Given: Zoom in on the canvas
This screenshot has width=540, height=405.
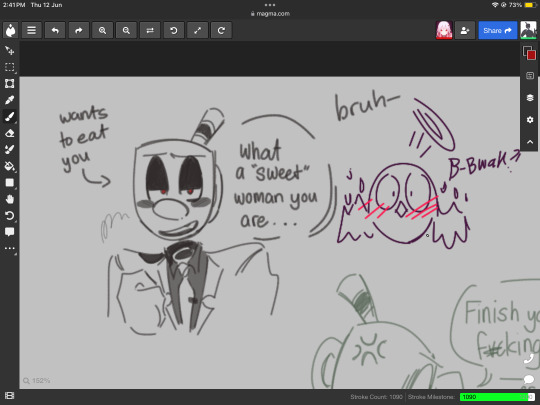Looking at the screenshot, I should pos(103,30).
